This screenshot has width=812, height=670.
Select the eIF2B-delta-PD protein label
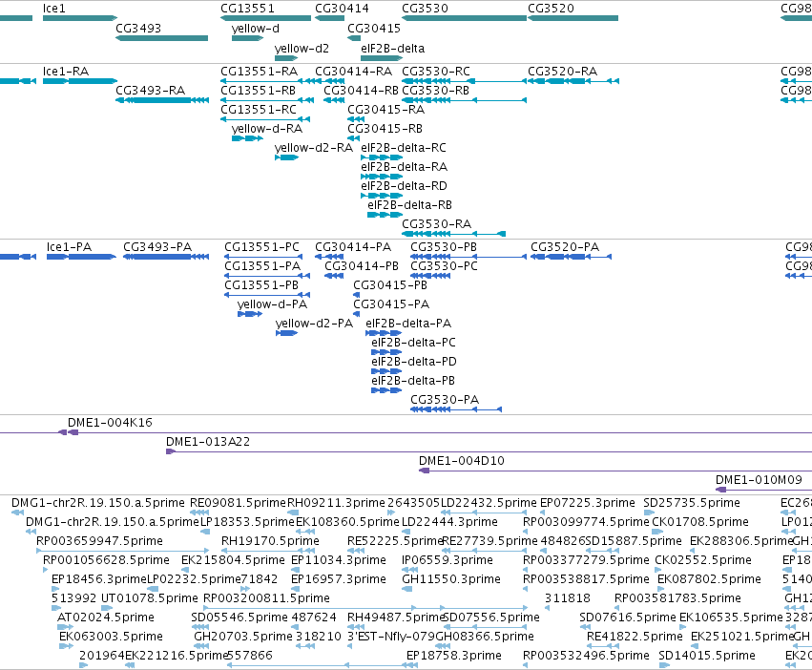414,362
